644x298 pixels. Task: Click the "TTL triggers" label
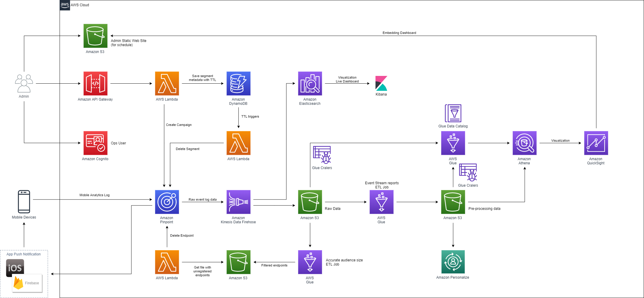click(250, 116)
